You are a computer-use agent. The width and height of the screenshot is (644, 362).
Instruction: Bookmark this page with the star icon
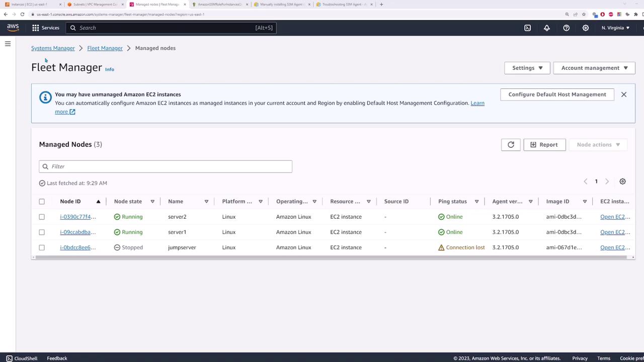click(x=583, y=14)
